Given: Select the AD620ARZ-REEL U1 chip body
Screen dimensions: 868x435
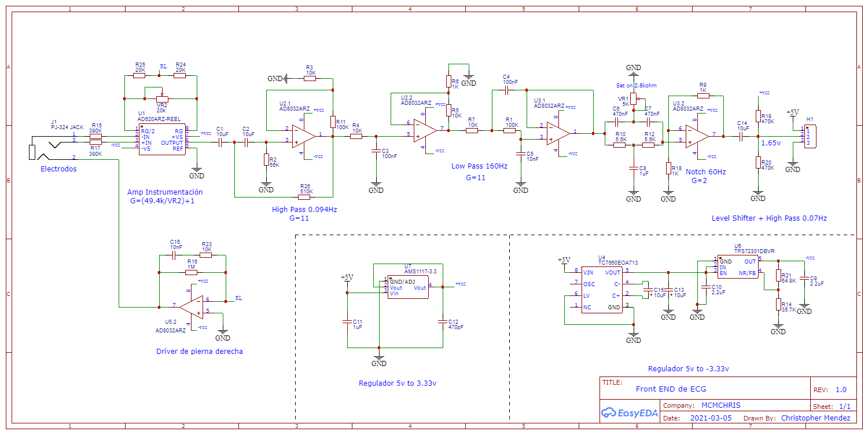Looking at the screenshot, I should pos(163,139).
